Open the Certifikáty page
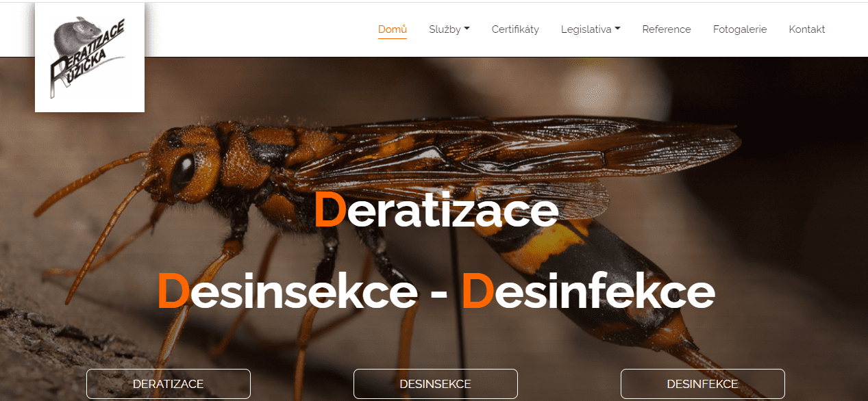868x401 pixels. (515, 29)
